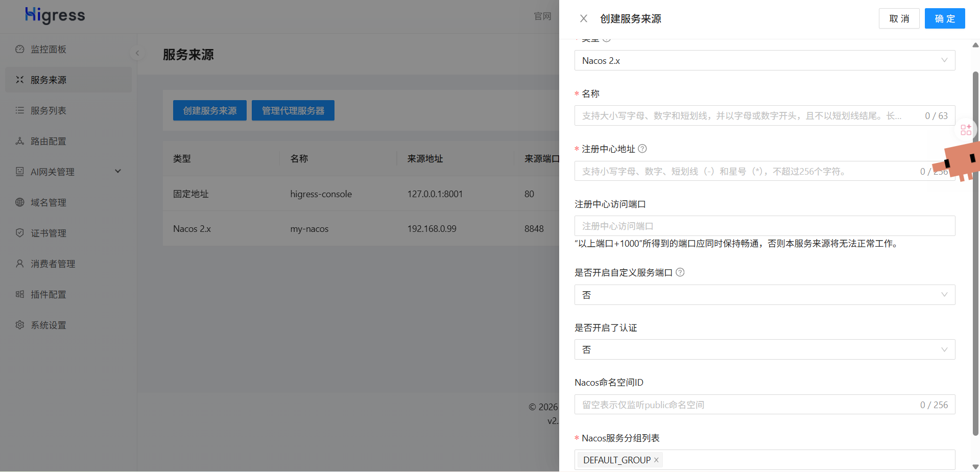Viewport: 980px width, 472px height.
Task: Focus the 注册中心地址 input field
Action: 764,171
